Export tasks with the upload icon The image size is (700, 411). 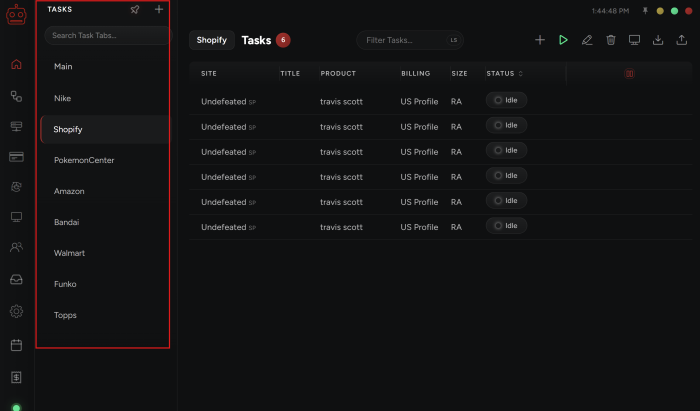click(x=682, y=40)
